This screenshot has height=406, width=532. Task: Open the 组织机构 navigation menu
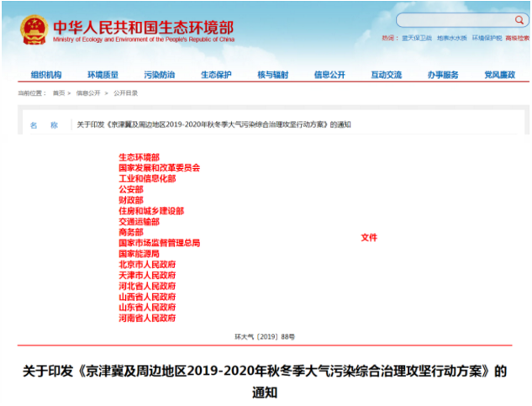(46, 75)
